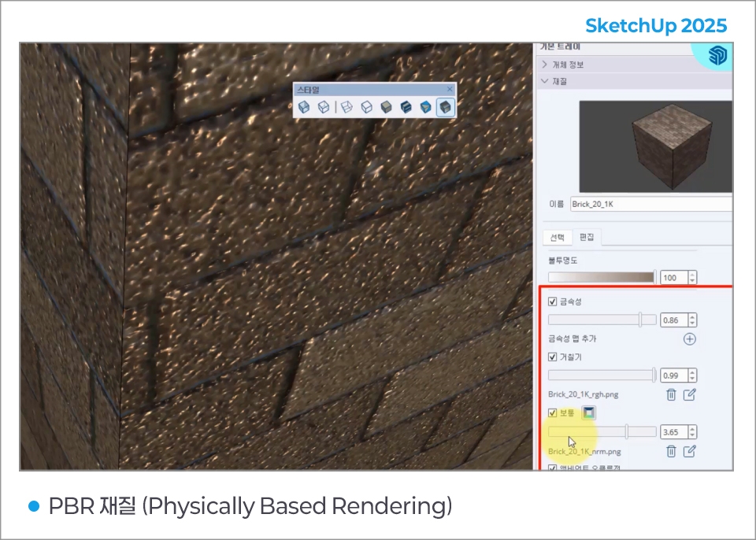Switch to the 편집 tab

pos(586,237)
